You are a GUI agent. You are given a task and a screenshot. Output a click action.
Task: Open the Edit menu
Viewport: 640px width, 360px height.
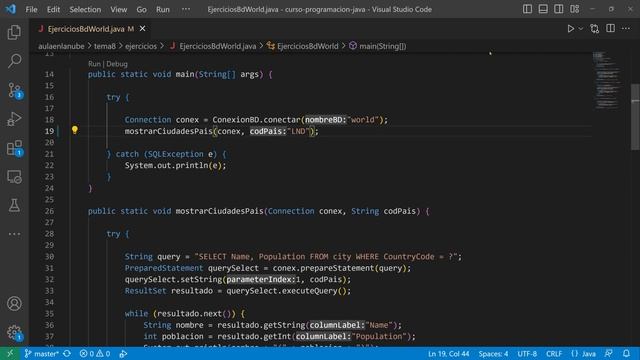(53, 9)
